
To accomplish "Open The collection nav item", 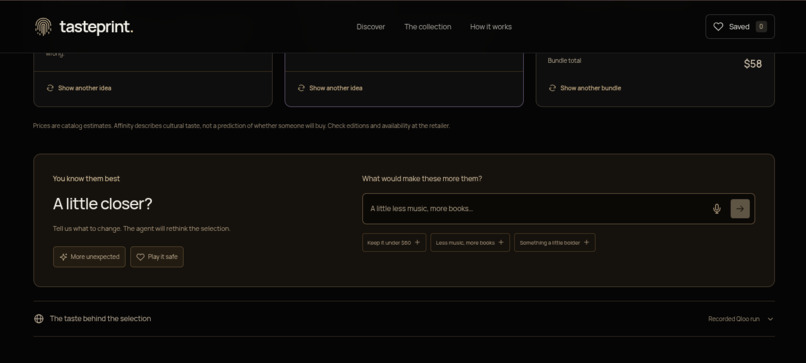I will pos(428,27).
